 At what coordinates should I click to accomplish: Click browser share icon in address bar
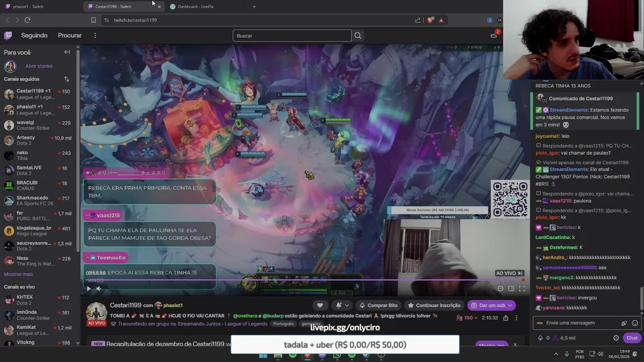pos(418,20)
